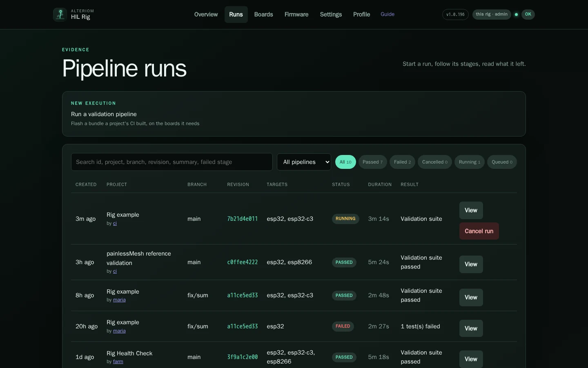The width and height of the screenshot is (588, 368).
Task: Click the OK status pill
Action: click(528, 14)
